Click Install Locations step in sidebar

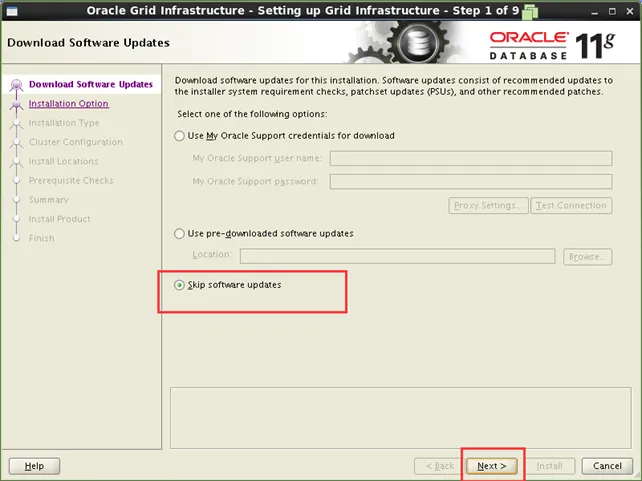click(63, 161)
